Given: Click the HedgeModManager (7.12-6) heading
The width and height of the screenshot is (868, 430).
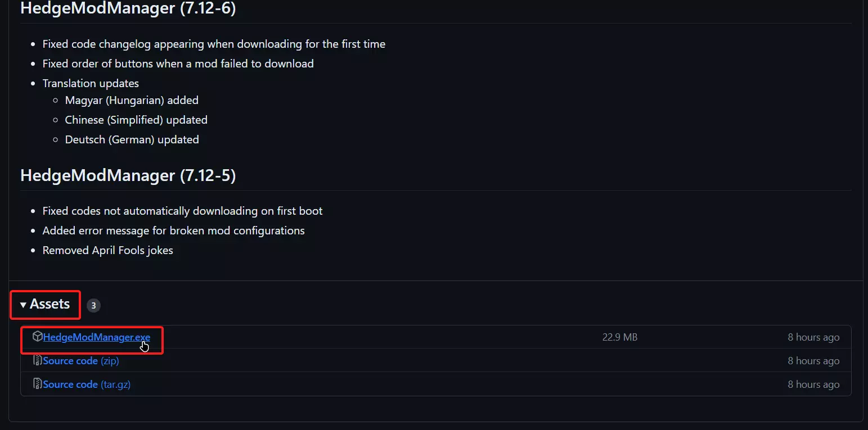Looking at the screenshot, I should tap(128, 9).
